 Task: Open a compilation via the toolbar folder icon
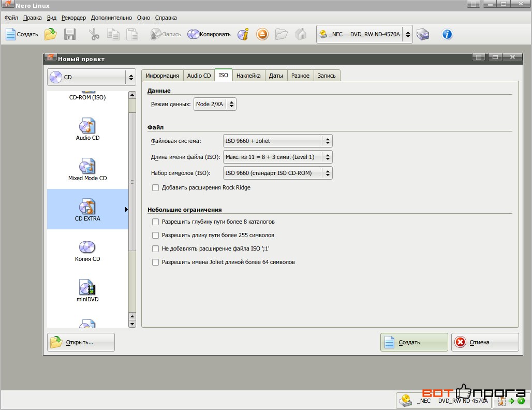tap(51, 34)
